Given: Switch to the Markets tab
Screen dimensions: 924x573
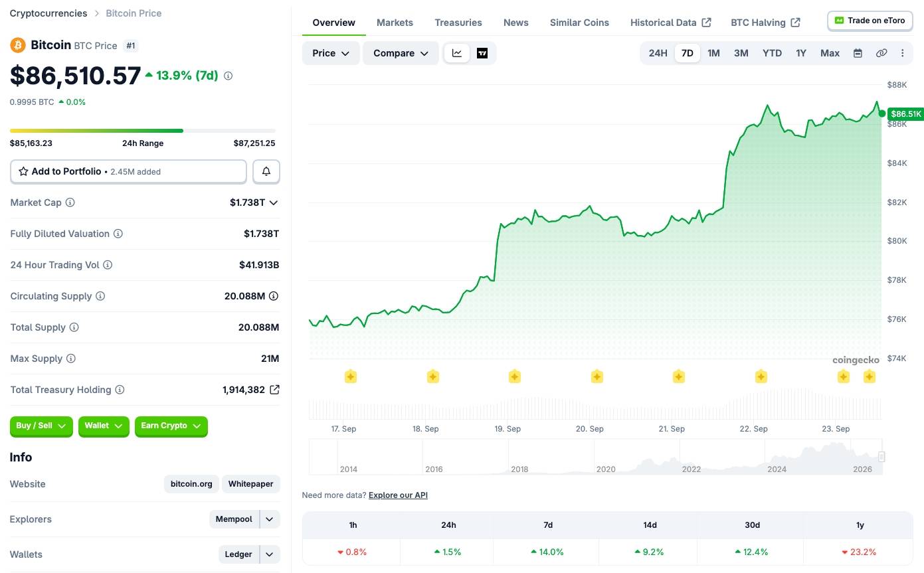Looking at the screenshot, I should tap(395, 23).
